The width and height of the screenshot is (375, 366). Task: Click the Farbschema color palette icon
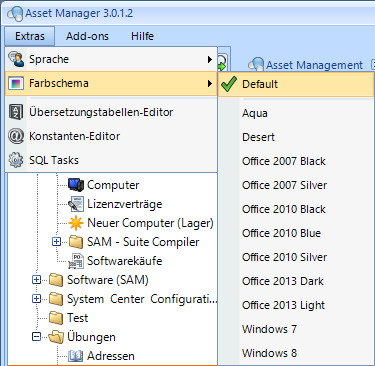click(16, 83)
